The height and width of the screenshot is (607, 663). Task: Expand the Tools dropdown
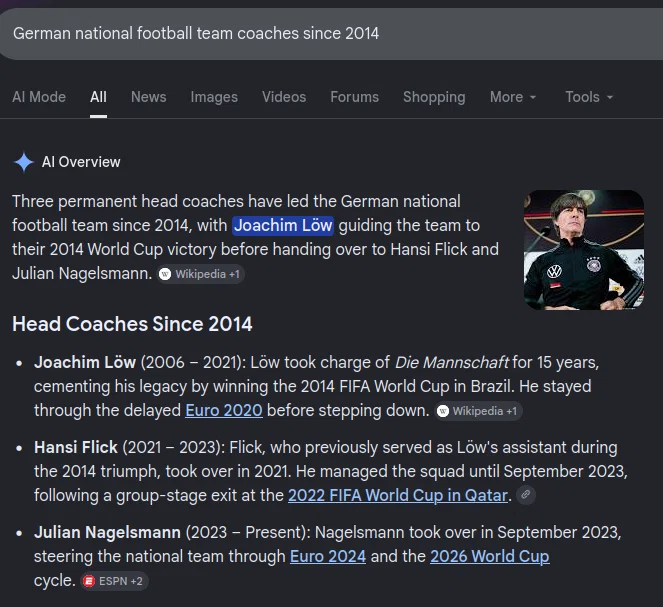(589, 97)
